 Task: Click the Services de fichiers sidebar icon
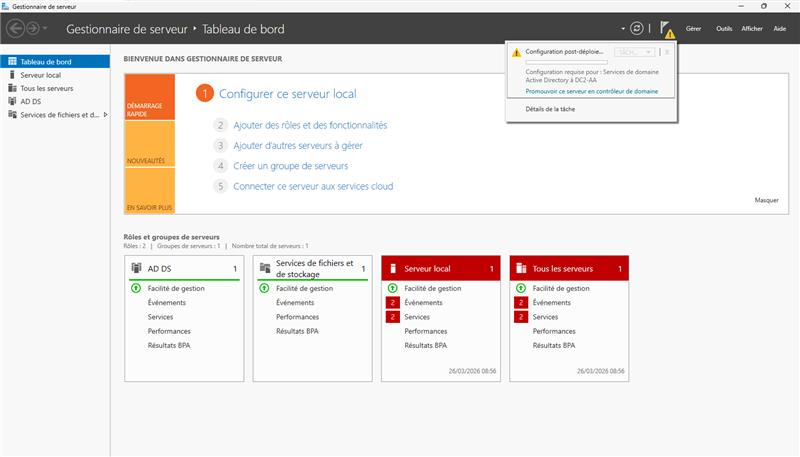[12, 114]
